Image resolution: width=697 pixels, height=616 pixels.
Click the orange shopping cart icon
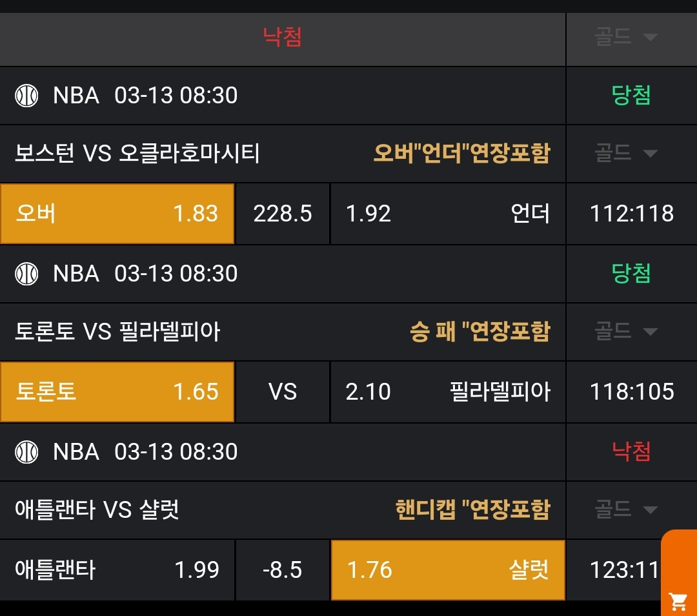click(678, 601)
